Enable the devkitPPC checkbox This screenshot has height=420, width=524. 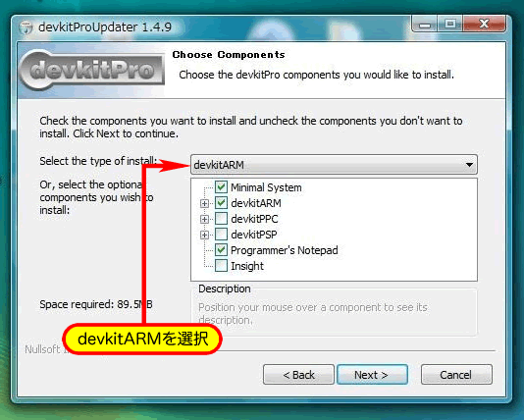[x=221, y=219]
